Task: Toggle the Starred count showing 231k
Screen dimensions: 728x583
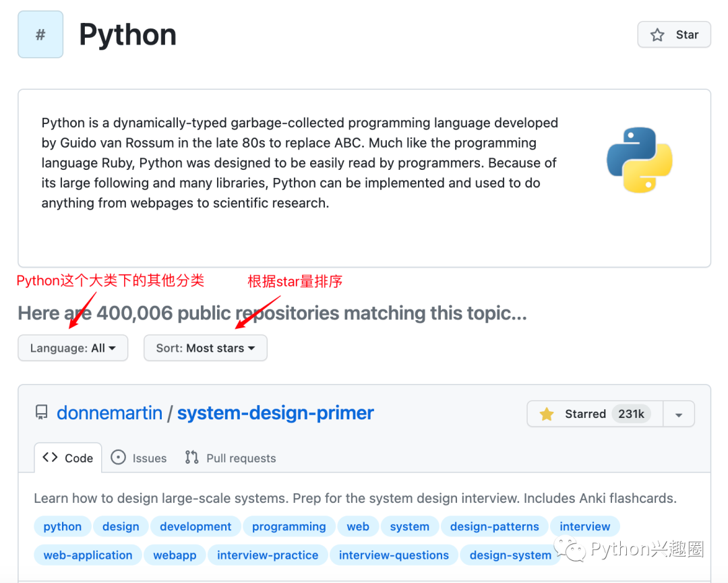Action: tap(632, 414)
